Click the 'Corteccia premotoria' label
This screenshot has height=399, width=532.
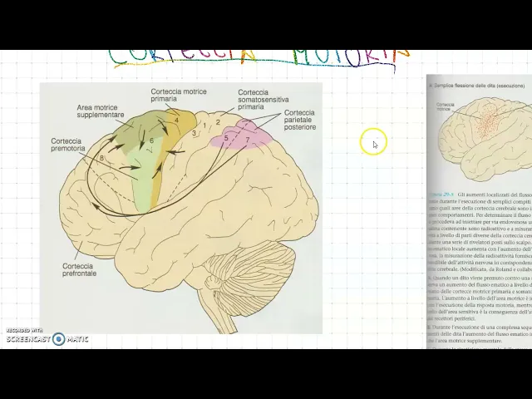(x=68, y=145)
